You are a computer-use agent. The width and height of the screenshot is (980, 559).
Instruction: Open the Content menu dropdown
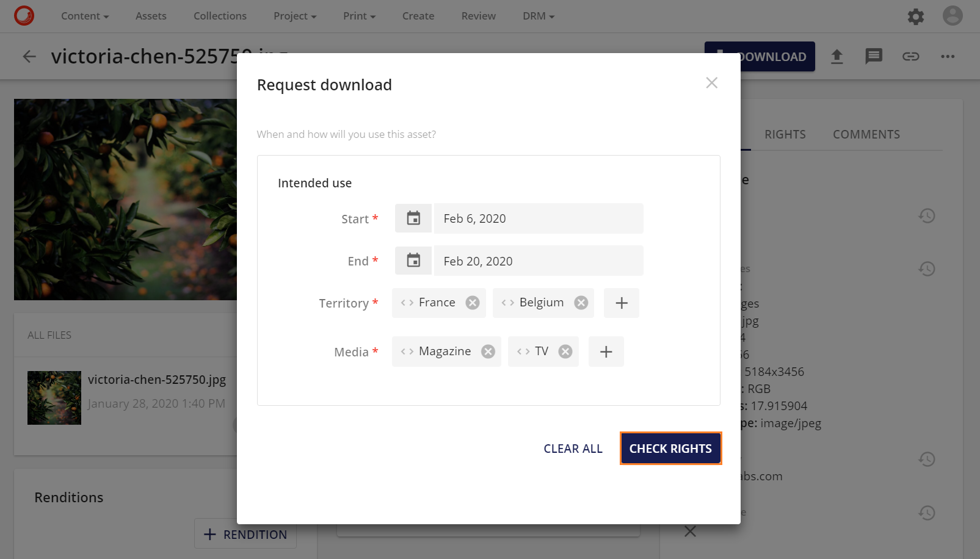coord(84,16)
